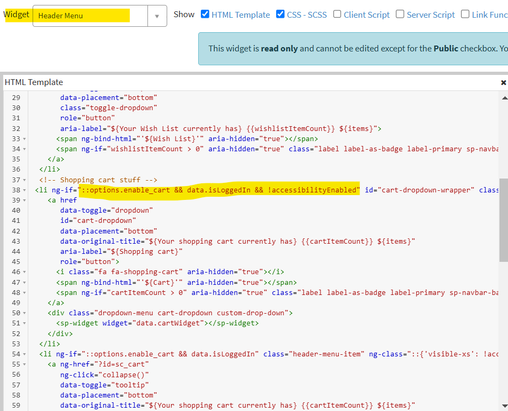Click the Widget label

pos(16,15)
